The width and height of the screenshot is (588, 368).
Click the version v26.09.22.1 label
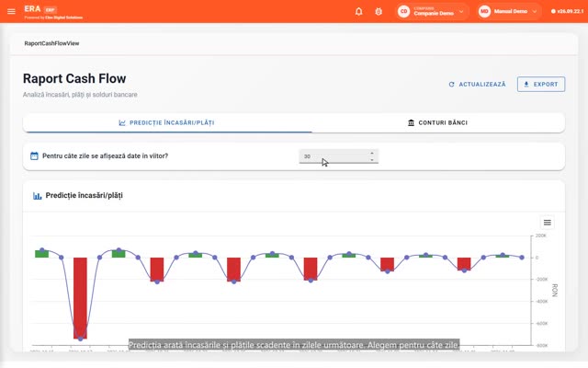(x=568, y=11)
